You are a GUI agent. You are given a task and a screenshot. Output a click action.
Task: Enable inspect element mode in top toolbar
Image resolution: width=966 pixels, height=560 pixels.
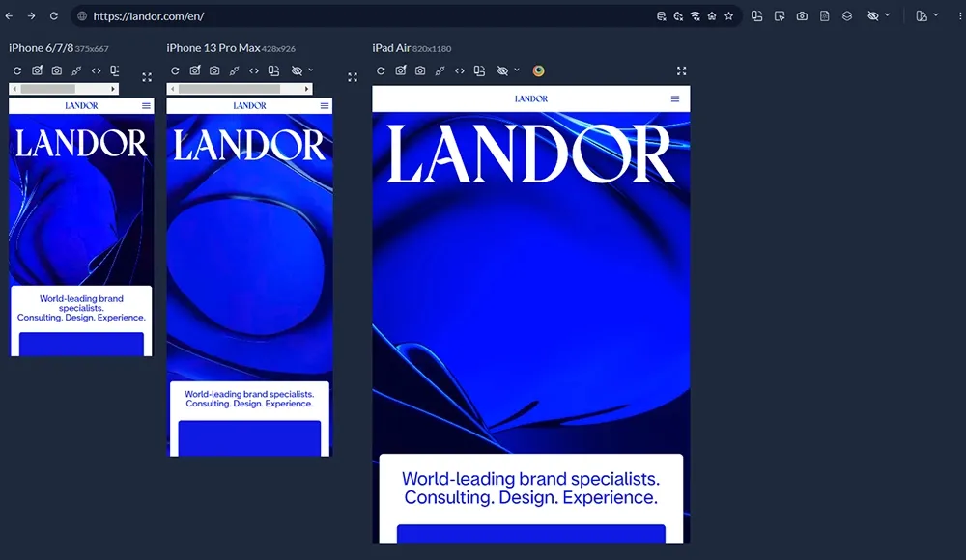click(x=780, y=16)
